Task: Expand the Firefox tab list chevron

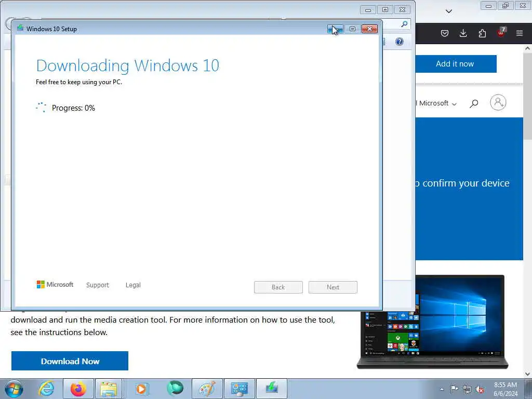Action: [448, 11]
